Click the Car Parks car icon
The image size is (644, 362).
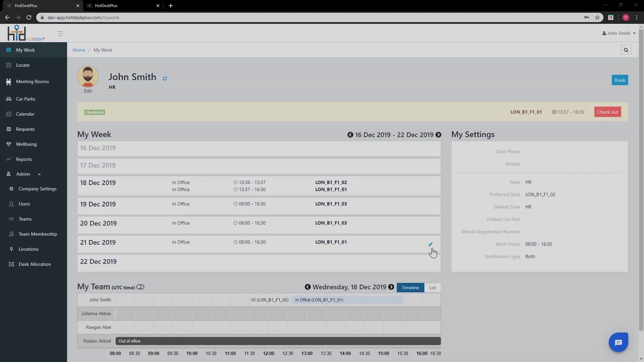pyautogui.click(x=9, y=99)
